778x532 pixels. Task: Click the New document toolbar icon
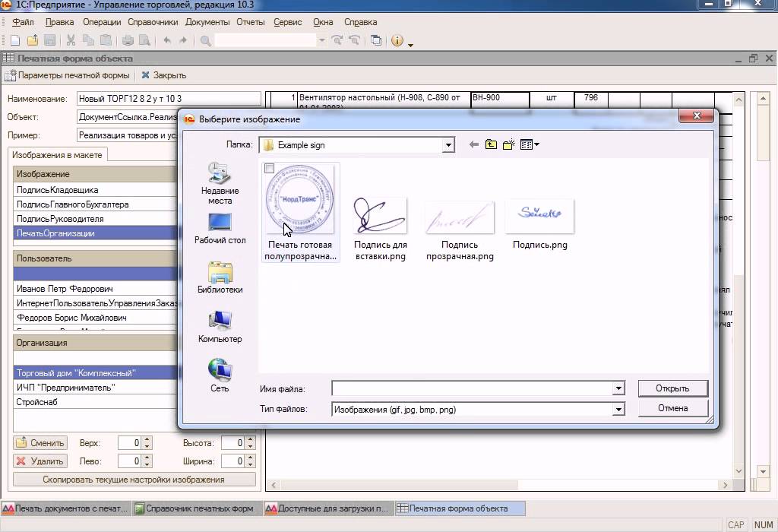pos(15,41)
